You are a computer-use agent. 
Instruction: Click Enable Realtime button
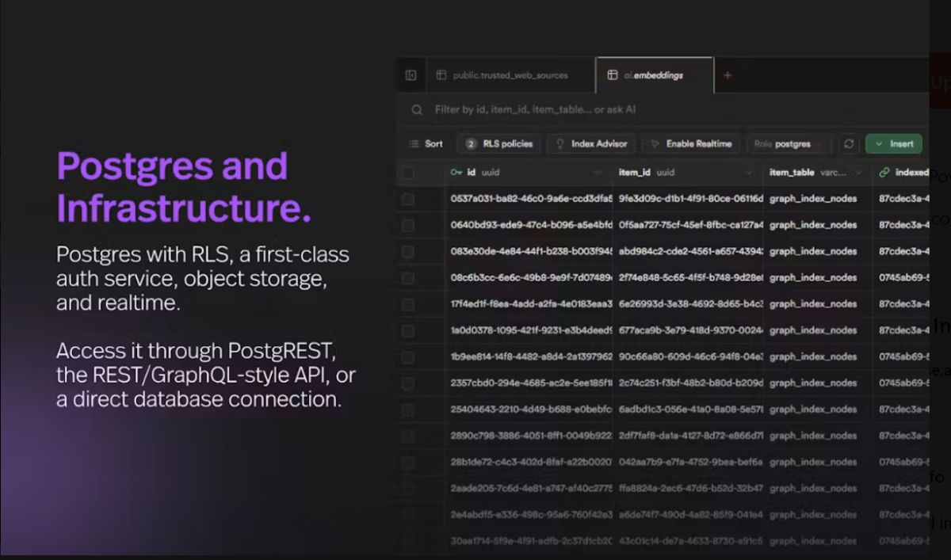(691, 144)
